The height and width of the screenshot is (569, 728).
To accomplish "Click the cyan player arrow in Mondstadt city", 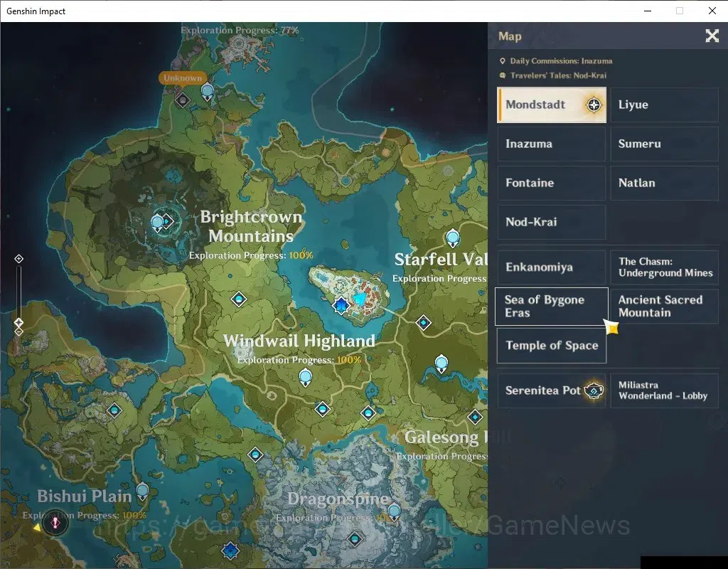I will click(360, 299).
